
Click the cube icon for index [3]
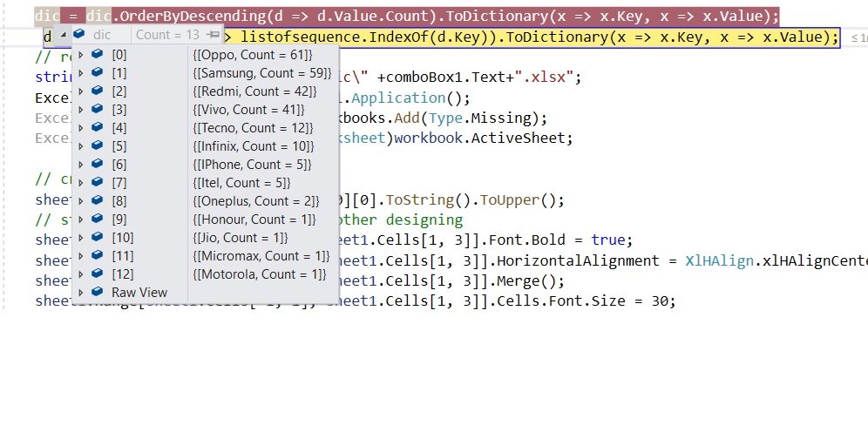98,109
